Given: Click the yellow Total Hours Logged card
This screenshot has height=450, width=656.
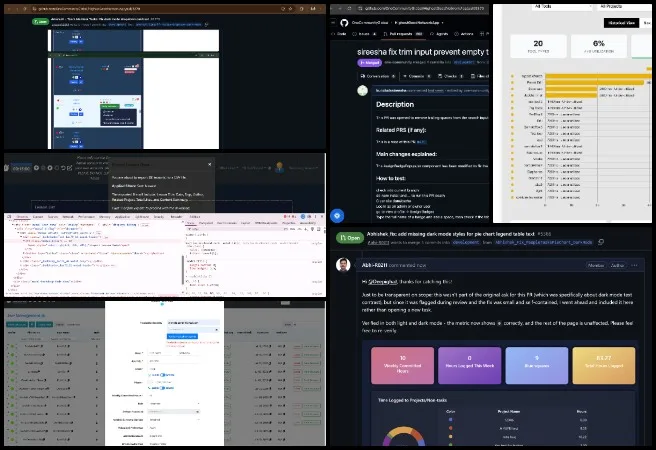Looking at the screenshot, I should click(604, 365).
